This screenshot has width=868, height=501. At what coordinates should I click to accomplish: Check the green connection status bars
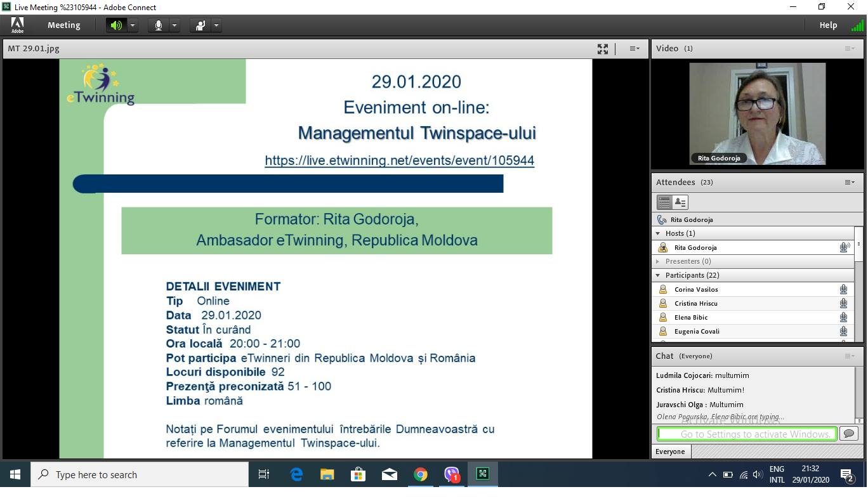[x=857, y=25]
